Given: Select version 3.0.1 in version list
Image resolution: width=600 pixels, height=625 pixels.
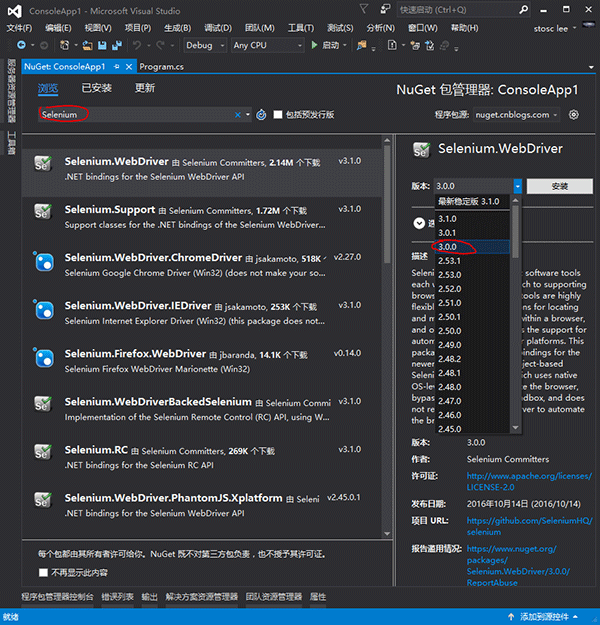Looking at the screenshot, I should pyautogui.click(x=472, y=233).
